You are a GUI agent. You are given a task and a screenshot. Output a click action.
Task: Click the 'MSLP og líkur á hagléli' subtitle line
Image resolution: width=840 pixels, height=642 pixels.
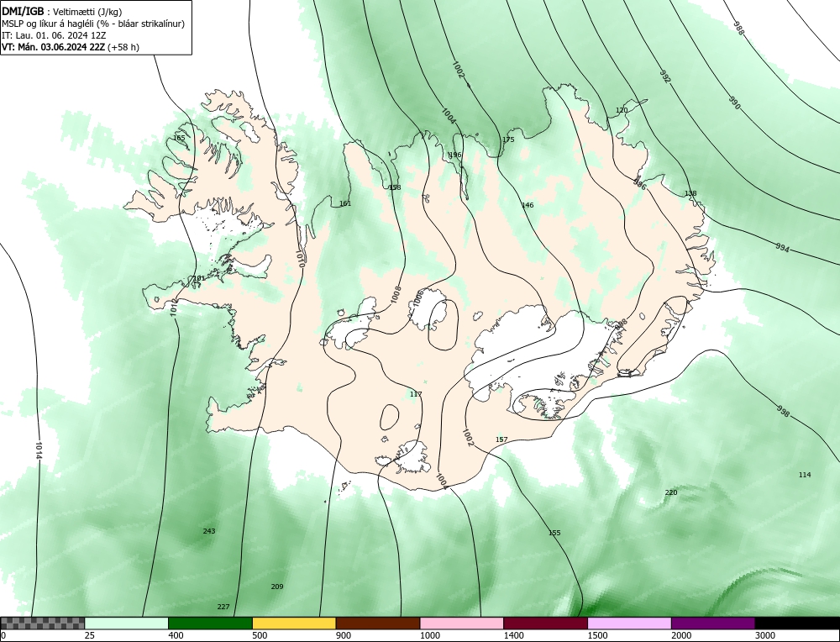[93, 24]
